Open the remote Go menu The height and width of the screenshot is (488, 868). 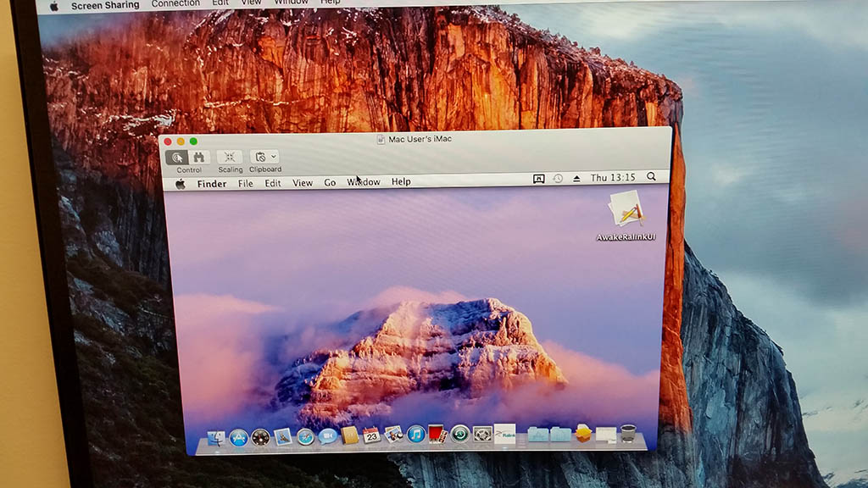coord(330,183)
